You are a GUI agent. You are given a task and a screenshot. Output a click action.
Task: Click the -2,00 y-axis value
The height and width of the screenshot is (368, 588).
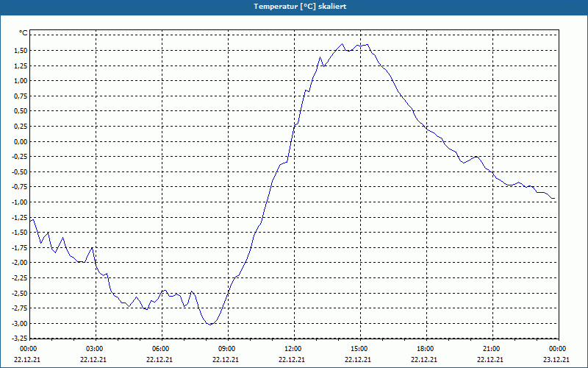point(20,263)
